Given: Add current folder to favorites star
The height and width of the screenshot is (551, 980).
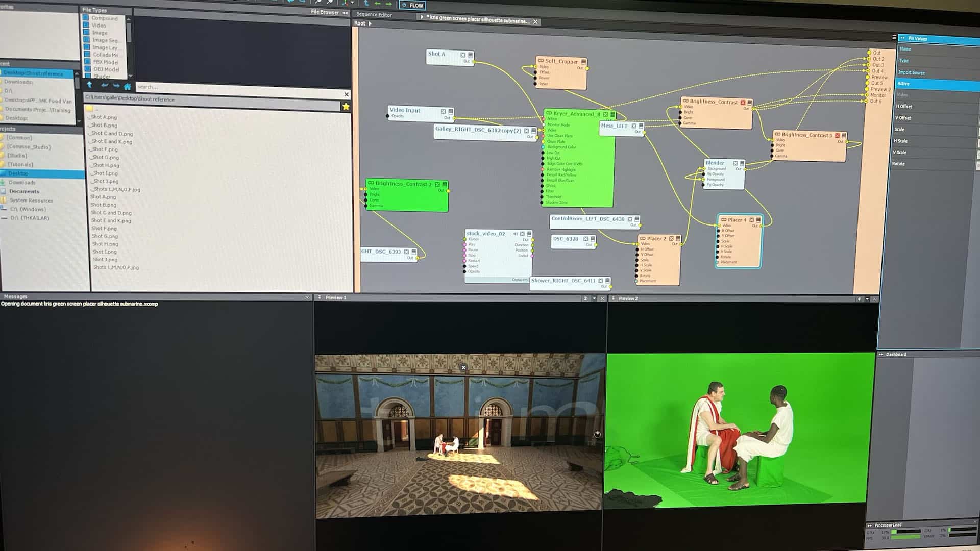Looking at the screenshot, I should pyautogui.click(x=346, y=107).
